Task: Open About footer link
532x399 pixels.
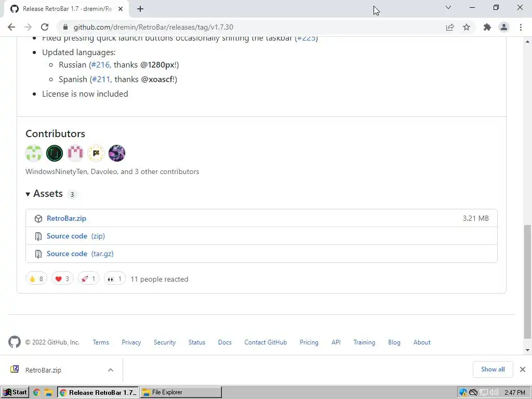Action: coord(422,342)
